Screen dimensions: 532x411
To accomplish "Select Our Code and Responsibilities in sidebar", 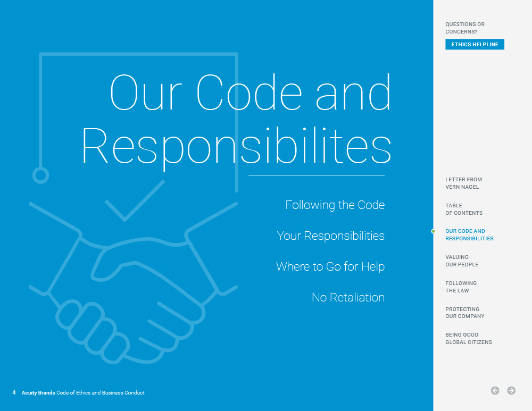I will click(x=469, y=235).
